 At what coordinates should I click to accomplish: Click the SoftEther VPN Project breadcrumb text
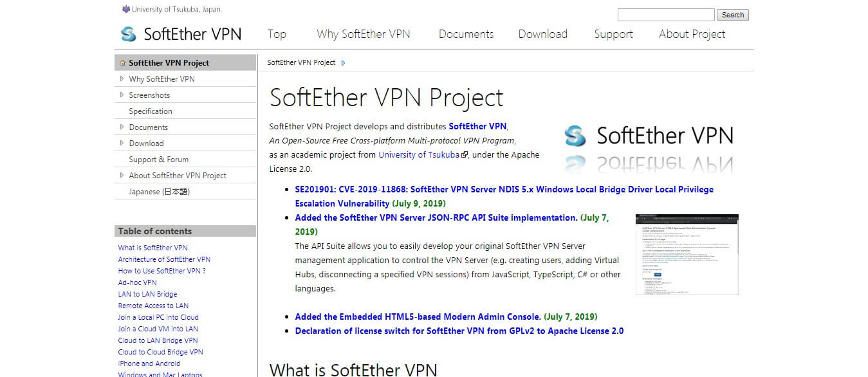[301, 63]
